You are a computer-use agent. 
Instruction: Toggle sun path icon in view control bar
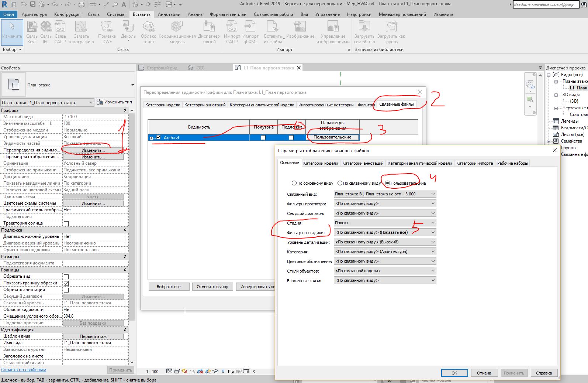click(x=184, y=371)
